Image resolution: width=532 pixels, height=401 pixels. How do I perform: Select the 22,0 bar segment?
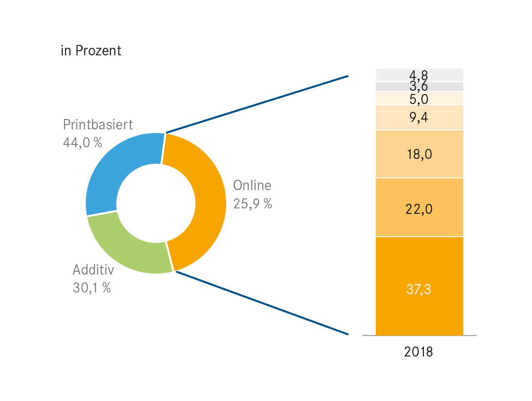pos(419,207)
